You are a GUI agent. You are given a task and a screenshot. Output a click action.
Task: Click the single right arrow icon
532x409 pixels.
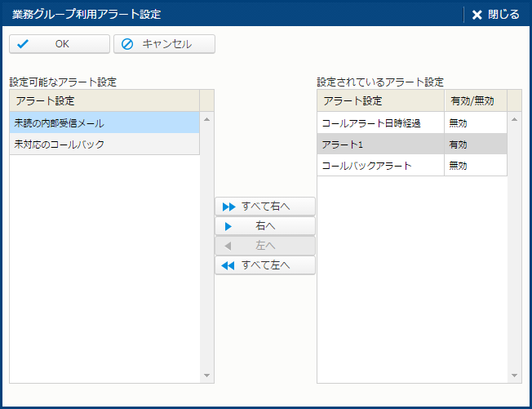228,226
